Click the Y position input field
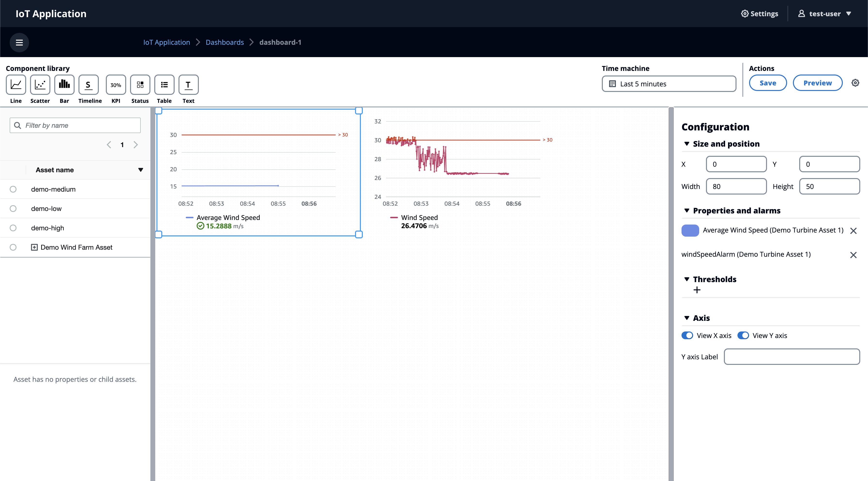The image size is (868, 481). point(829,164)
